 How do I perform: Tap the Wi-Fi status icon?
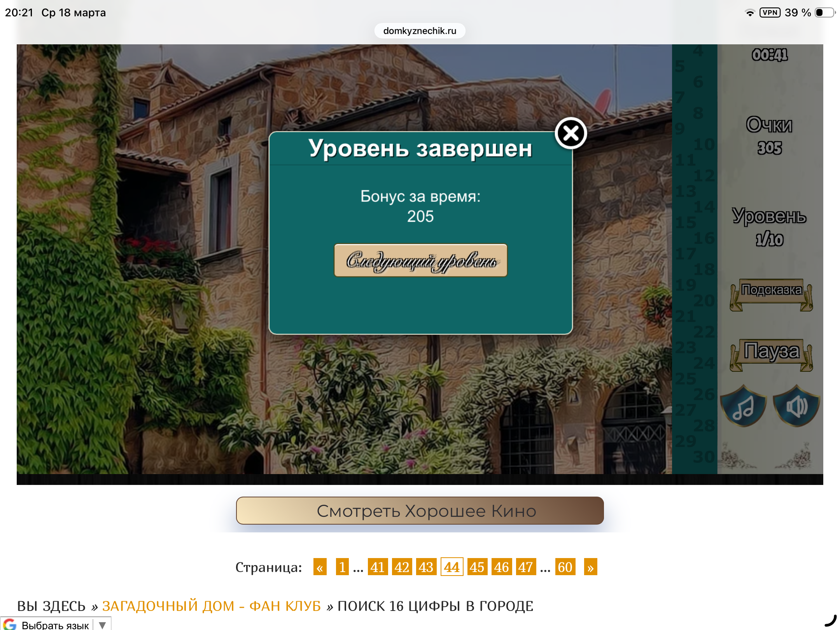tap(749, 13)
